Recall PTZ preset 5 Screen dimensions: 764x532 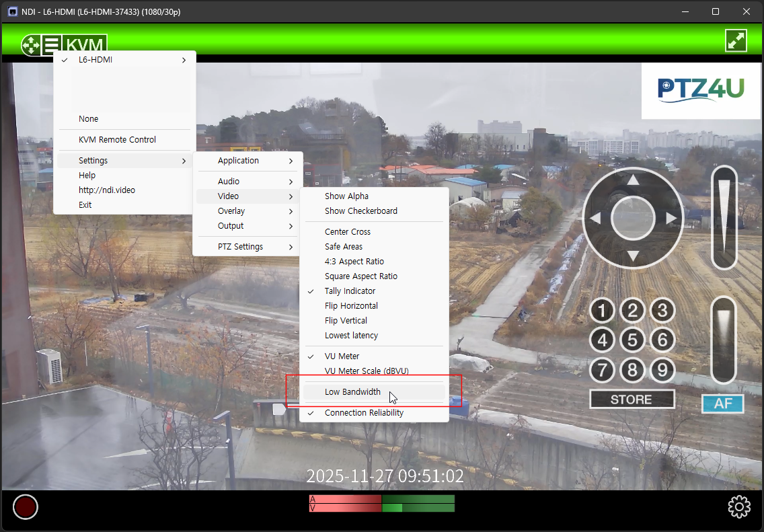pos(632,340)
